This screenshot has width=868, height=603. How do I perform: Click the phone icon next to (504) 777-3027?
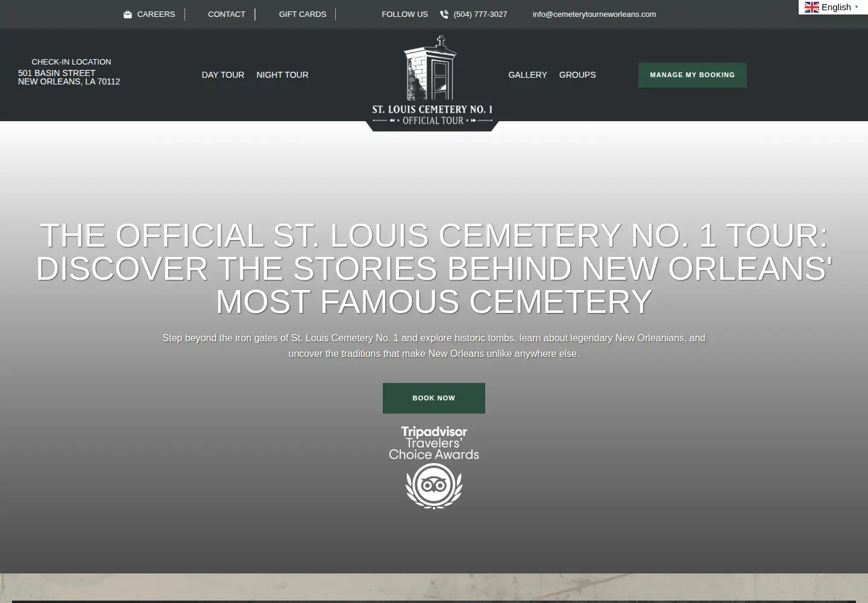[x=444, y=14]
